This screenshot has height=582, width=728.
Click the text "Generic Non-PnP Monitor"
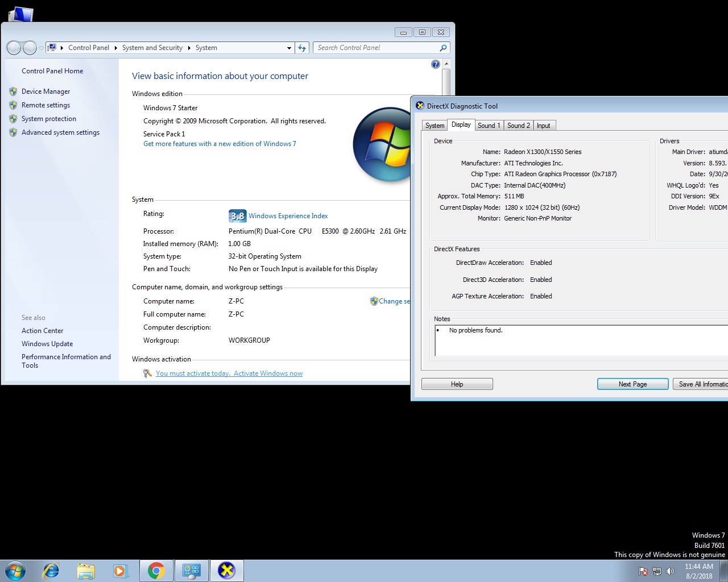[x=538, y=218]
